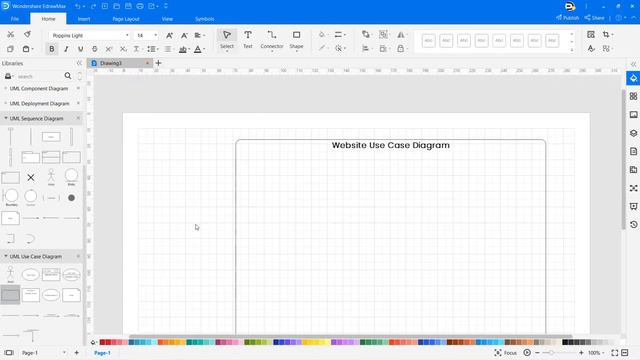This screenshot has height=360, width=640.
Task: Click the Undo arrow in title bar
Action: click(78, 7)
